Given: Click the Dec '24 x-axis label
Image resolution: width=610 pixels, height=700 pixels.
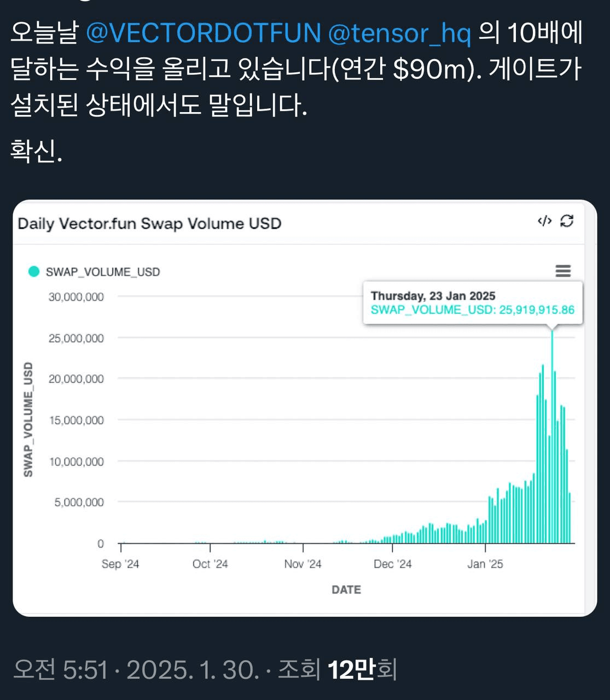Looking at the screenshot, I should [392, 564].
